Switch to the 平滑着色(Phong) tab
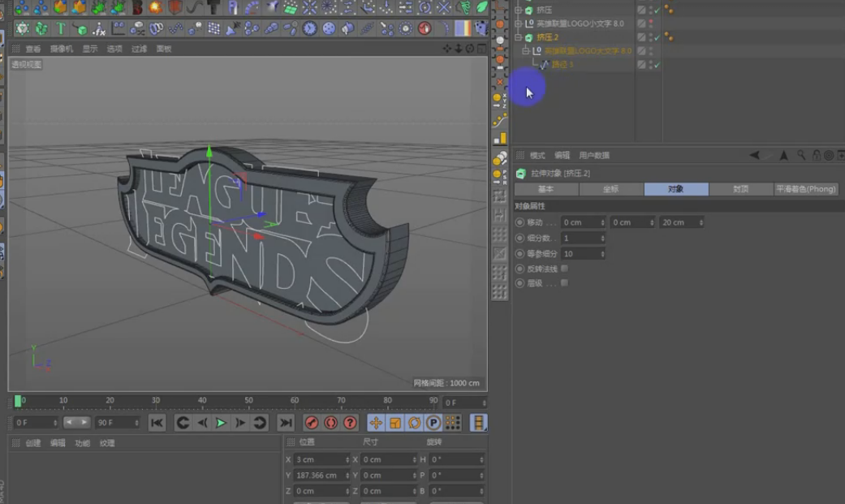This screenshot has height=504, width=845. pyautogui.click(x=806, y=189)
